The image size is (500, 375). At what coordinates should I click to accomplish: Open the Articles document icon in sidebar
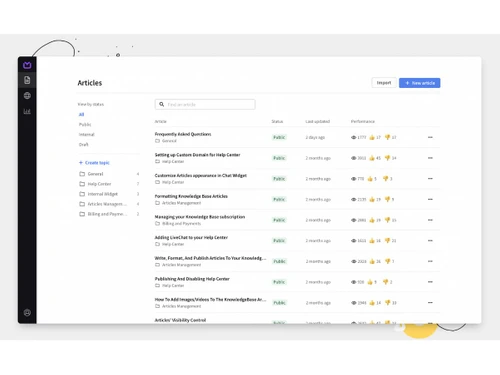(x=27, y=80)
